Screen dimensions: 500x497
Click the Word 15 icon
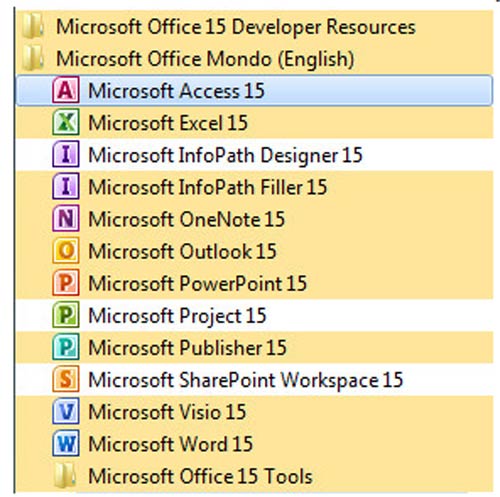(x=66, y=444)
